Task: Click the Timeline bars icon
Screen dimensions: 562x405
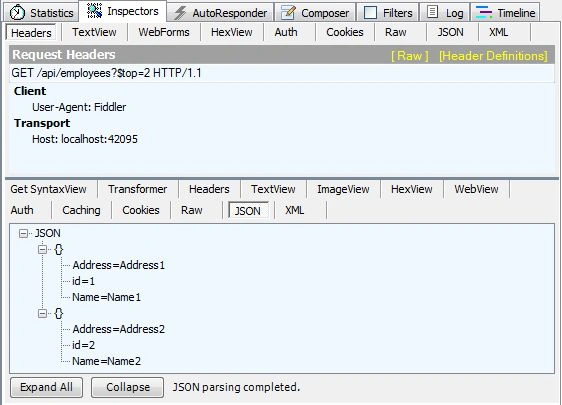Action: pos(484,13)
